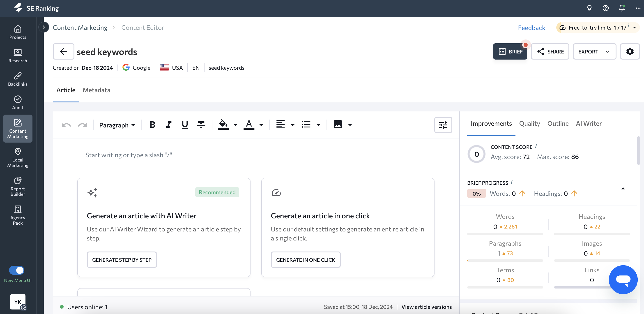Expand the Free-to-try limits dropdown
644x314 pixels.
[635, 28]
